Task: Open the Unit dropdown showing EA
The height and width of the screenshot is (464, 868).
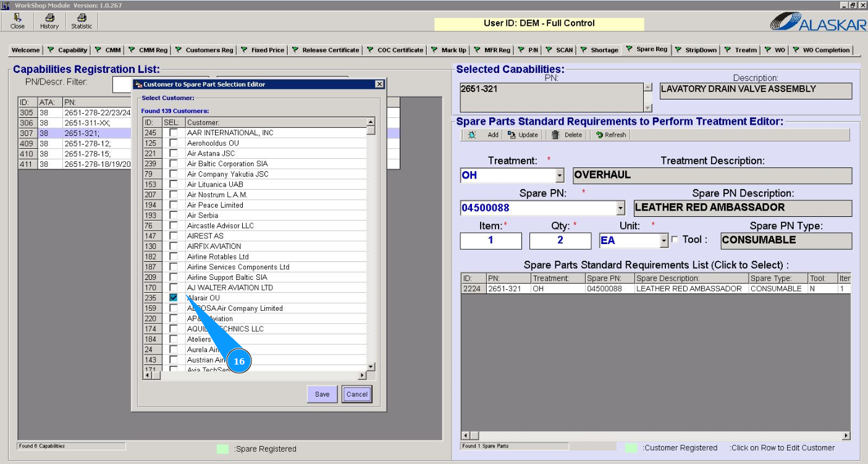Action: point(664,241)
